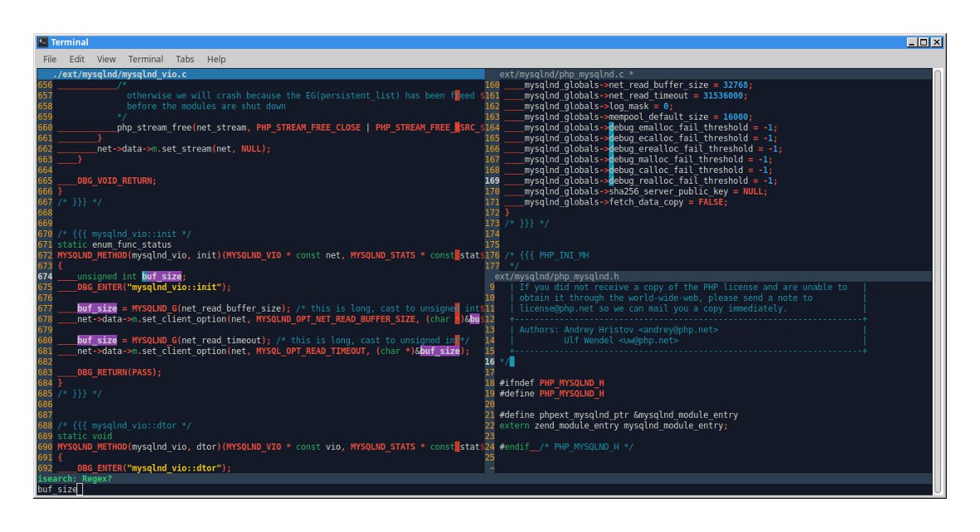Viewport: 980px width, 532px height.
Task: Open the Terminal menu
Action: pos(145,59)
